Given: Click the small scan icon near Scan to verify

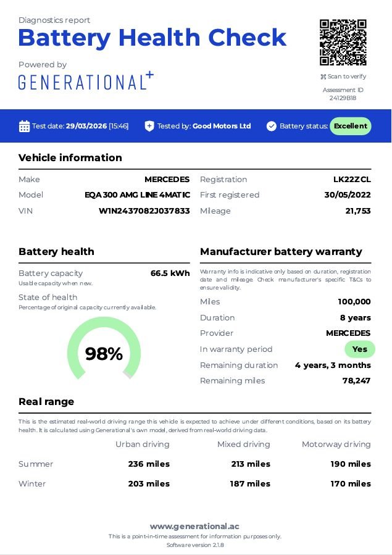Looking at the screenshot, I should 323,77.
